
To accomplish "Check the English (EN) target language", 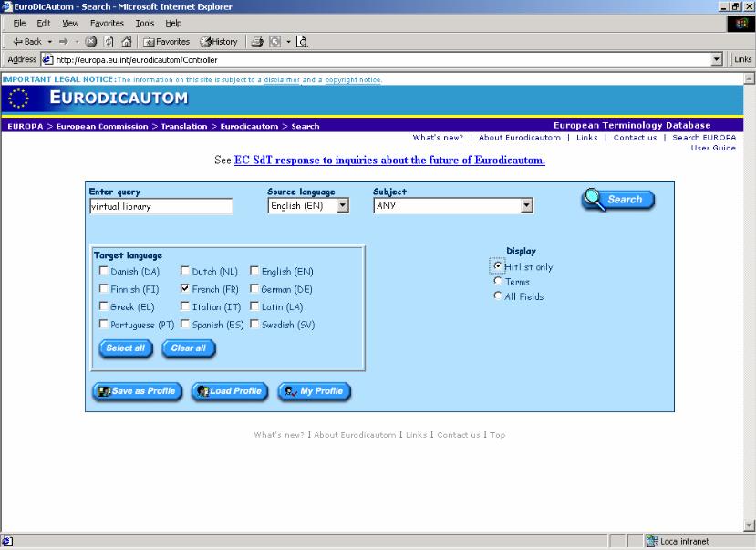I will pos(254,270).
